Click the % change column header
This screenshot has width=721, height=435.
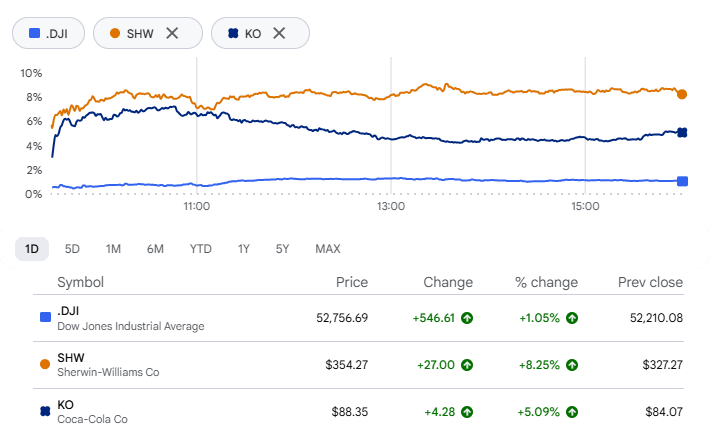pos(546,282)
